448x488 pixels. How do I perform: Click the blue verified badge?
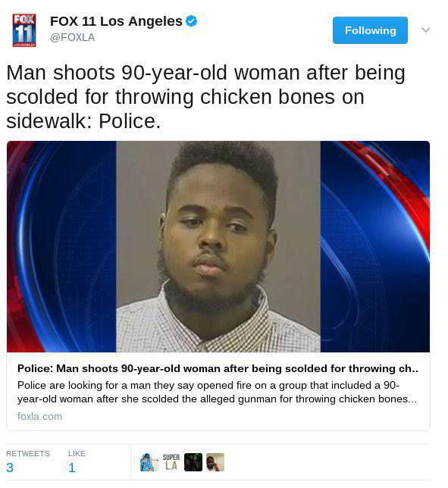tap(191, 21)
